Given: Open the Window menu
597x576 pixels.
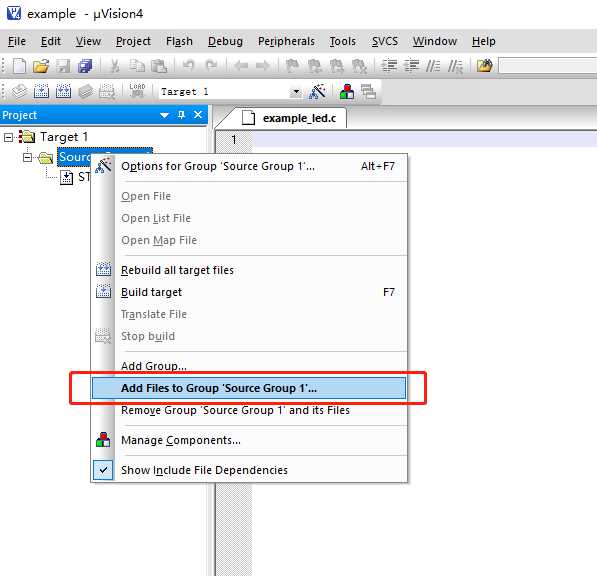Looking at the screenshot, I should [x=435, y=41].
